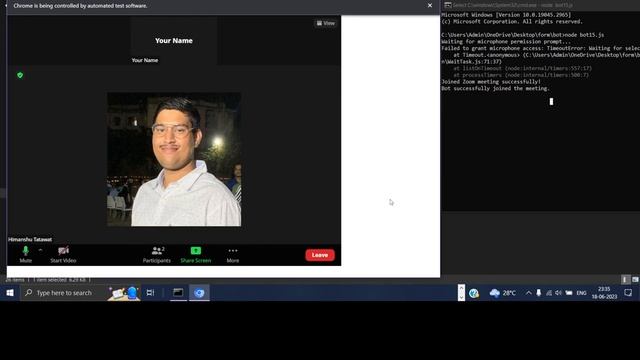
Task: Click the green encryption shield icon
Action: [20, 75]
